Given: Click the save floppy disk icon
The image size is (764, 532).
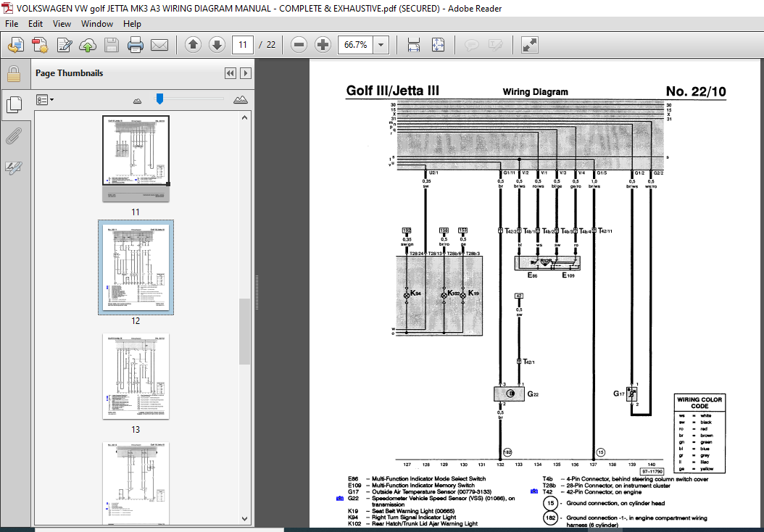Looking at the screenshot, I should click(112, 46).
